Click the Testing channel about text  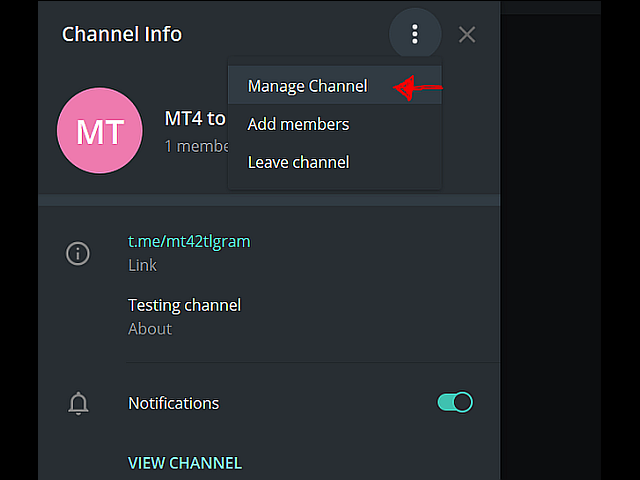click(x=184, y=305)
